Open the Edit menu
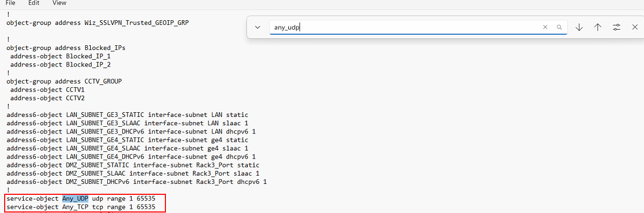Viewport: 644px width, 213px height. [34, 3]
